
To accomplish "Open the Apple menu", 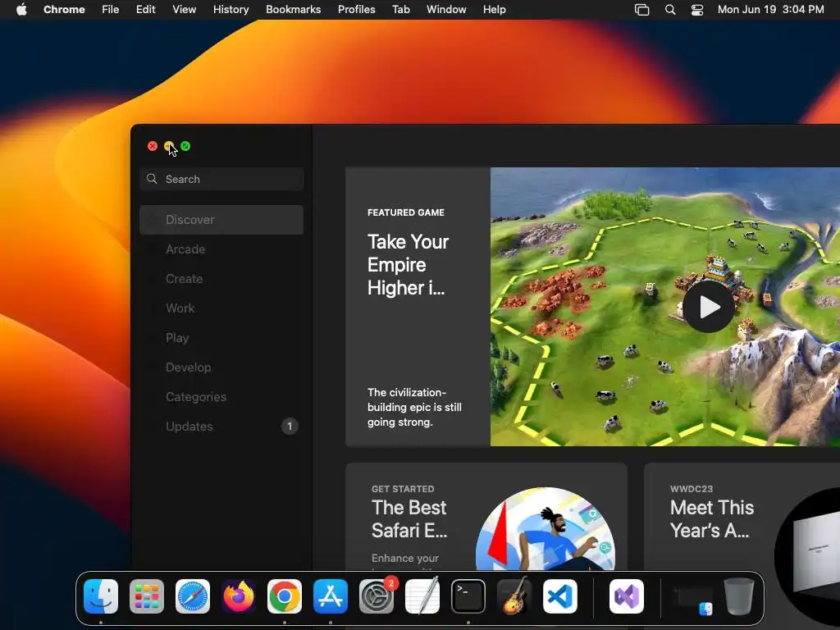I will 21,10.
